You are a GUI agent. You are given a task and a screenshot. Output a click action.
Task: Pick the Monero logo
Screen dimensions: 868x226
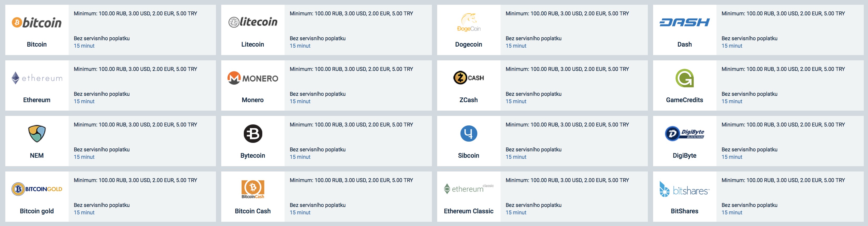tap(253, 78)
